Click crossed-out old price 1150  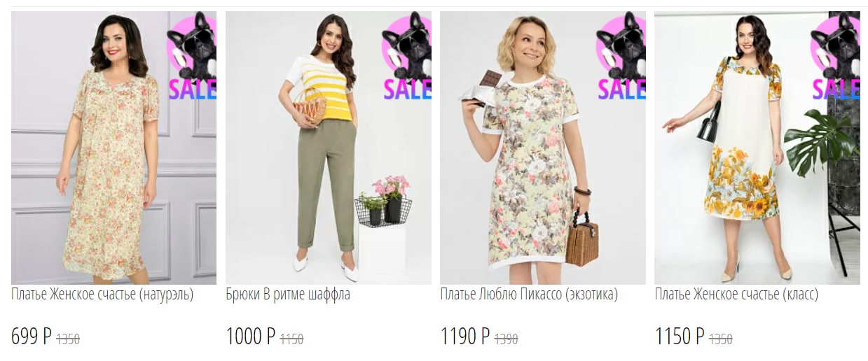click(291, 339)
